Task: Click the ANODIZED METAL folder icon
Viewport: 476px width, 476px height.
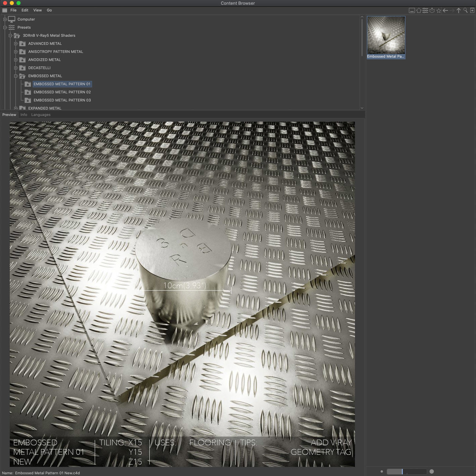Action: click(x=22, y=60)
